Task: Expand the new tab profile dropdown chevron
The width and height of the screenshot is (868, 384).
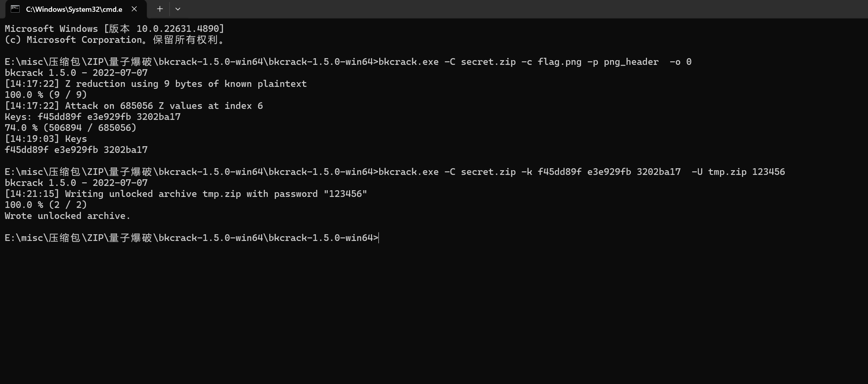Action: tap(178, 9)
